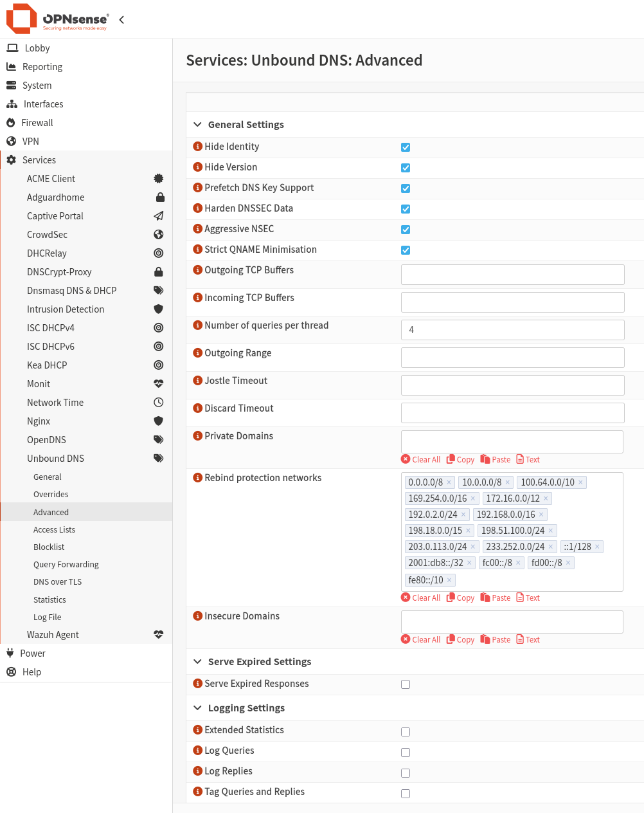Click the DHCRelay target icon
644x813 pixels.
tap(159, 253)
